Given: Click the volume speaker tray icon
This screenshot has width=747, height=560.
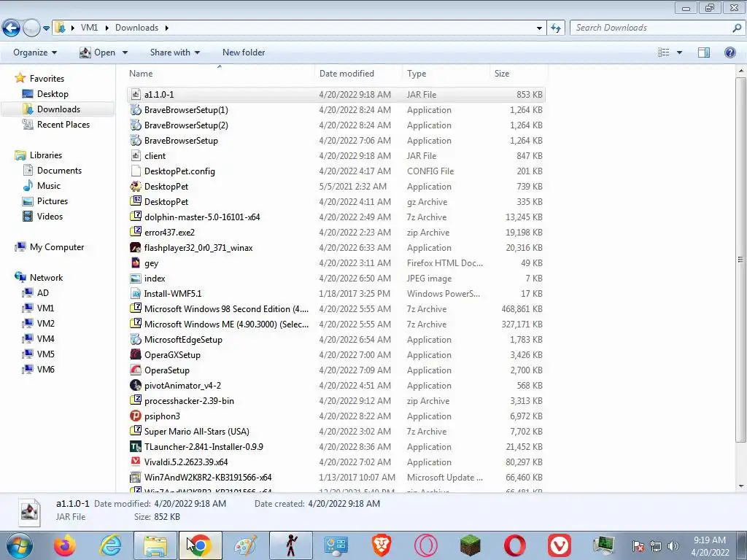Looking at the screenshot, I should click(673, 546).
